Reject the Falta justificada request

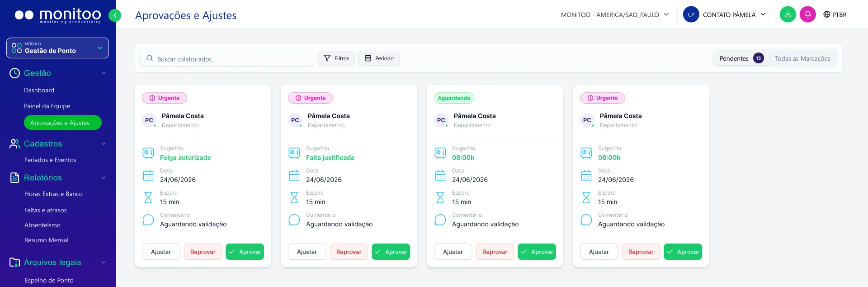349,252
